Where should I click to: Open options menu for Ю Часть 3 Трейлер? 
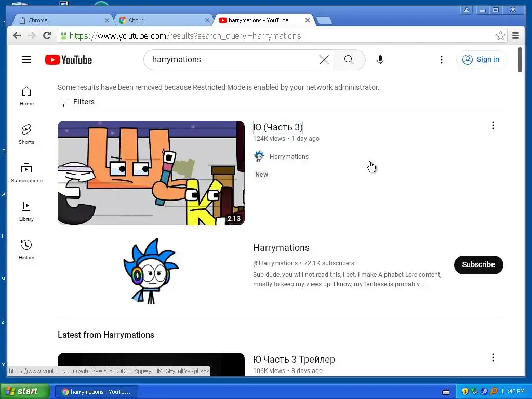[493, 357]
